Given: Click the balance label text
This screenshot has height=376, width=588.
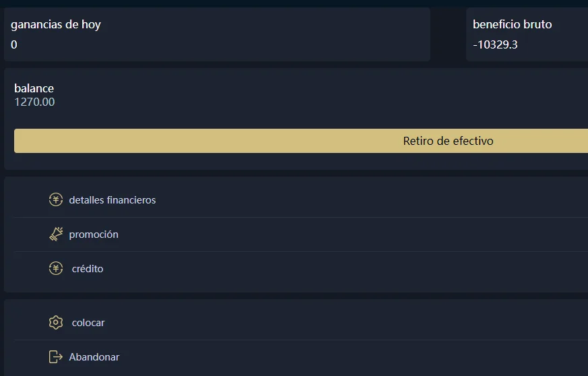Looking at the screenshot, I should [34, 88].
